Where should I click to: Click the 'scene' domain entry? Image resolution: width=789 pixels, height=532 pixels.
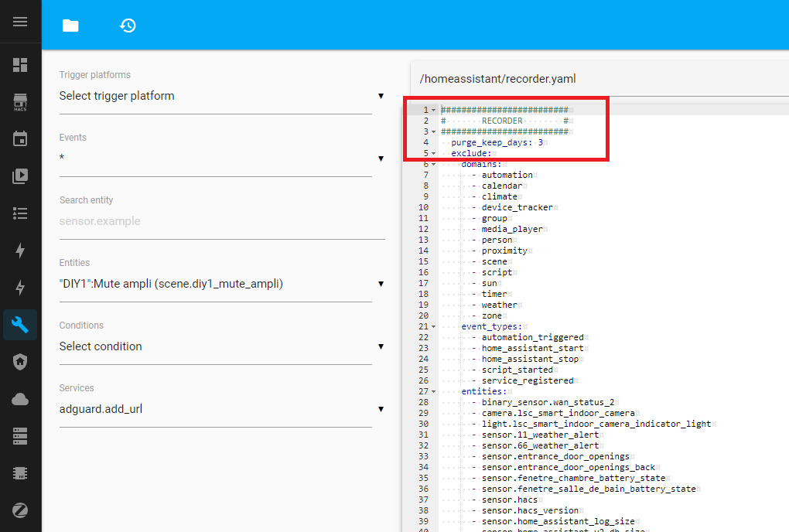coord(494,261)
